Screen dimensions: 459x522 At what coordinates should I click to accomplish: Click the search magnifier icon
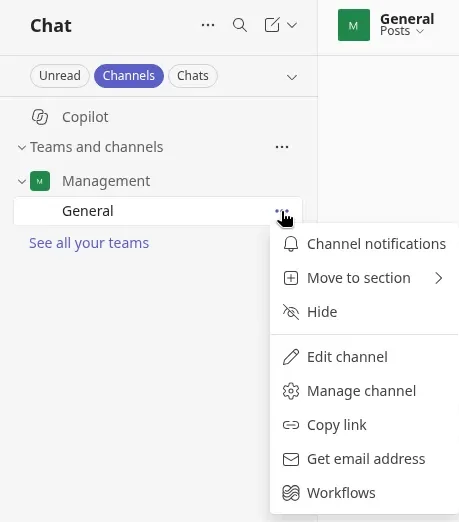[x=240, y=25]
